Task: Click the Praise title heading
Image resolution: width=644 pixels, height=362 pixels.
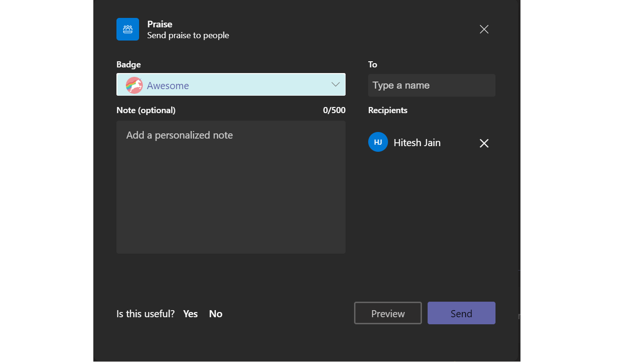Action: (x=160, y=24)
